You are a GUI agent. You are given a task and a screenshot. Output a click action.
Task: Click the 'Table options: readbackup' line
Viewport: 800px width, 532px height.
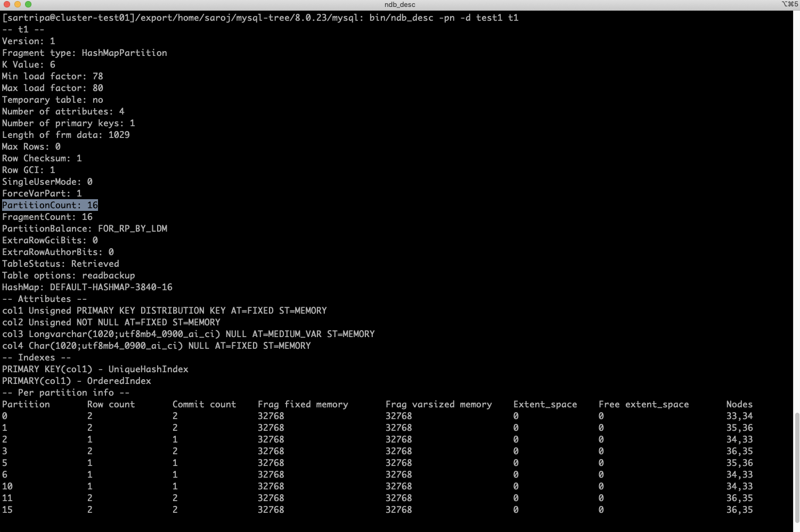(x=69, y=275)
